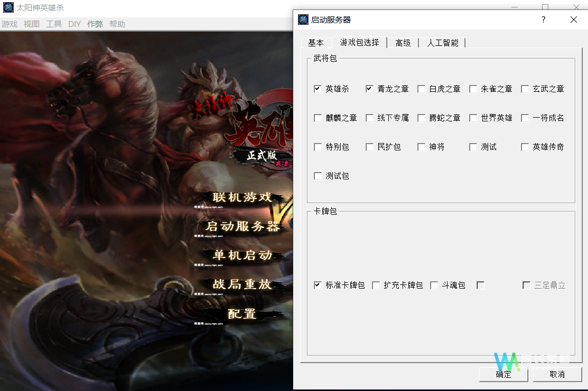This screenshot has width=588, height=391.
Task: Open the 游戏 menu
Action: [x=10, y=24]
